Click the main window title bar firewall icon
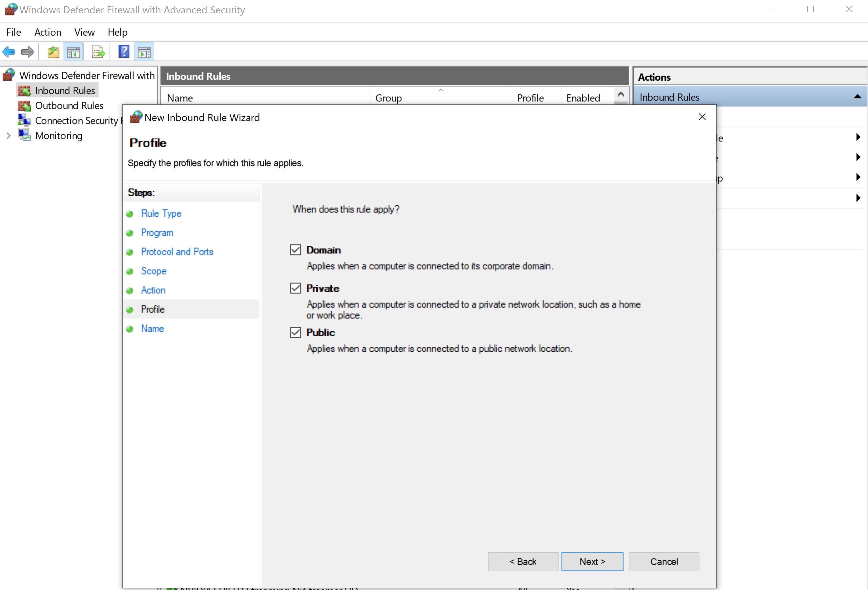Screen dimensions: 868x590 click(x=11, y=9)
